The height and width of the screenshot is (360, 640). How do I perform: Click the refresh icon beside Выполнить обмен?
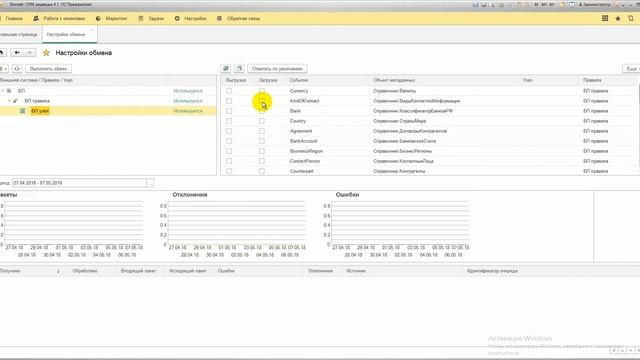(17, 69)
